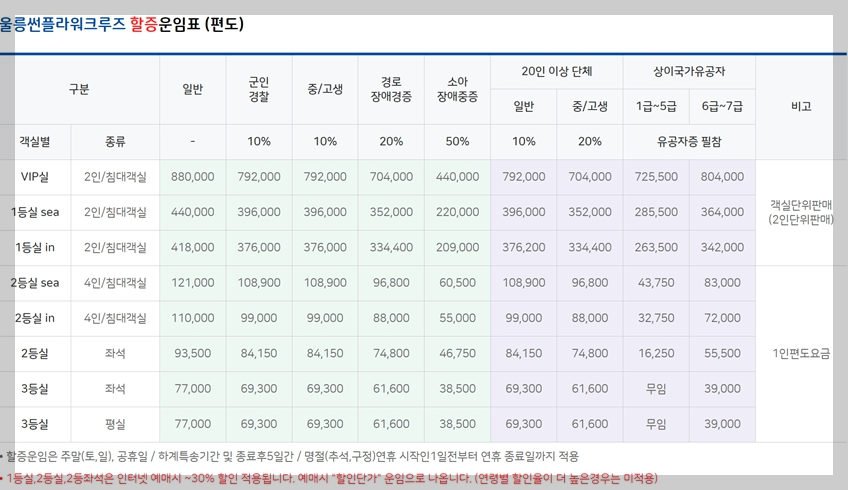Select the 1인편도요금 remark cell
This screenshot has height=490, width=848.
(801, 353)
